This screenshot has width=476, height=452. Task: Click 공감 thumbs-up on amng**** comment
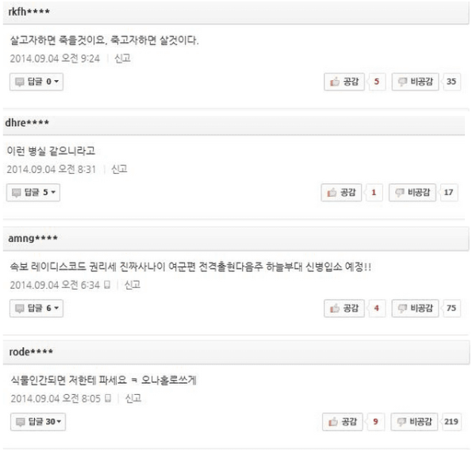coord(344,308)
